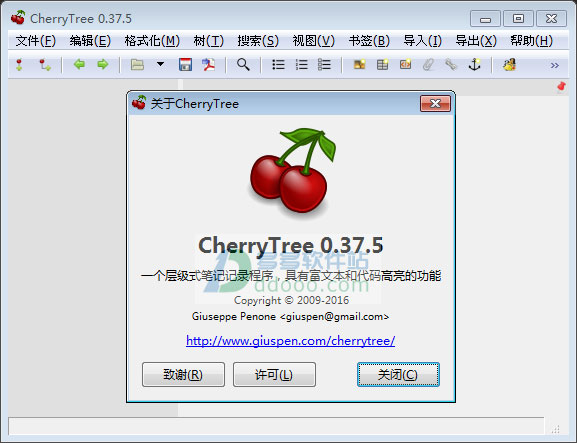Viewport: 577px width, 443px height.
Task: Add a new node icon
Action: coord(19,65)
